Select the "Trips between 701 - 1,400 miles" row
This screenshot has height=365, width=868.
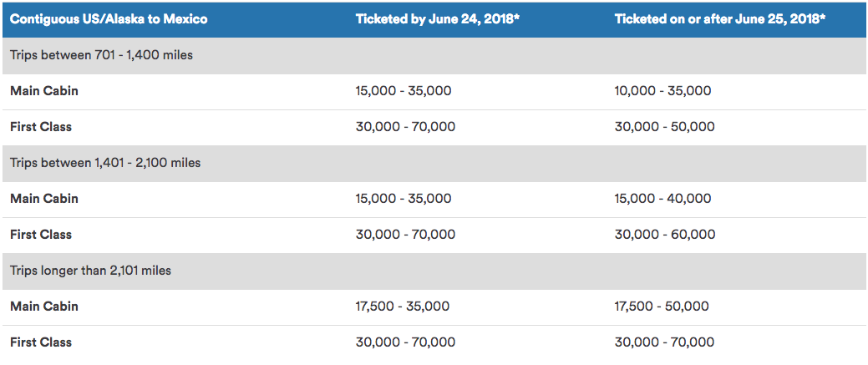pos(101,55)
